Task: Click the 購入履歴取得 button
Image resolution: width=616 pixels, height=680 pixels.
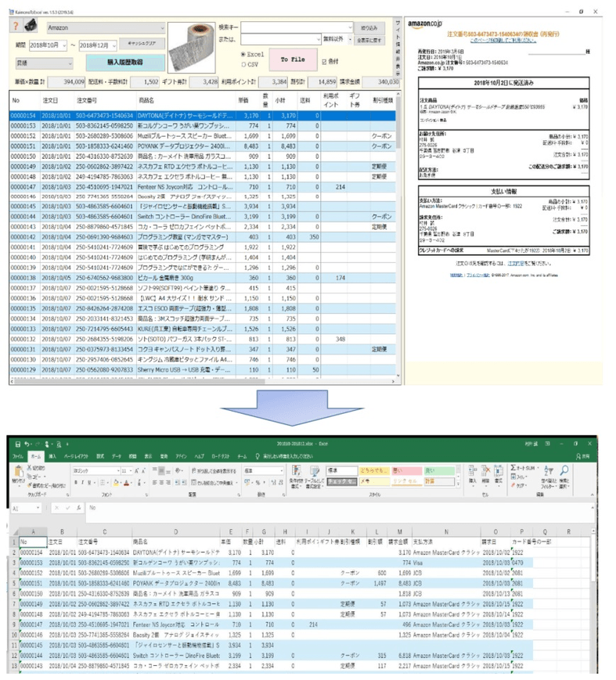Action: point(124,62)
